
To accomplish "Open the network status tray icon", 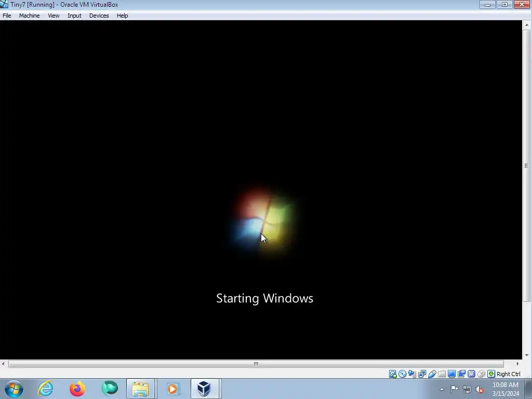I will (467, 390).
